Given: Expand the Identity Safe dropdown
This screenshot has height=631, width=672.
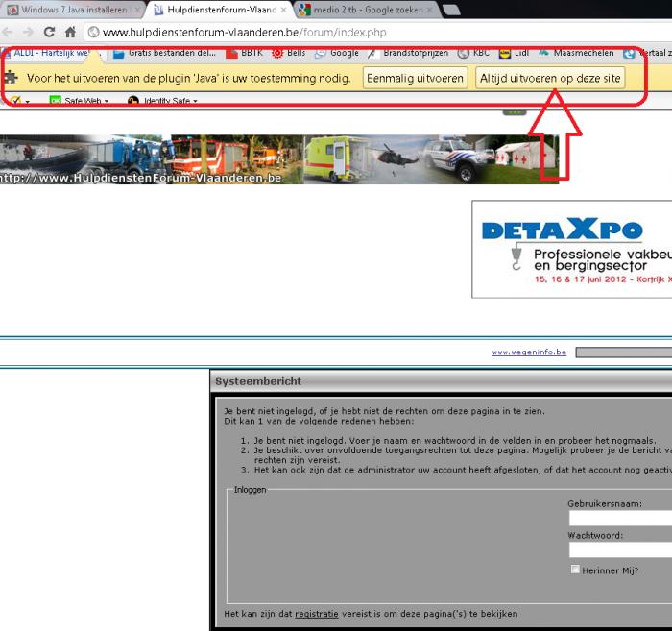Looking at the screenshot, I should pyautogui.click(x=163, y=101).
